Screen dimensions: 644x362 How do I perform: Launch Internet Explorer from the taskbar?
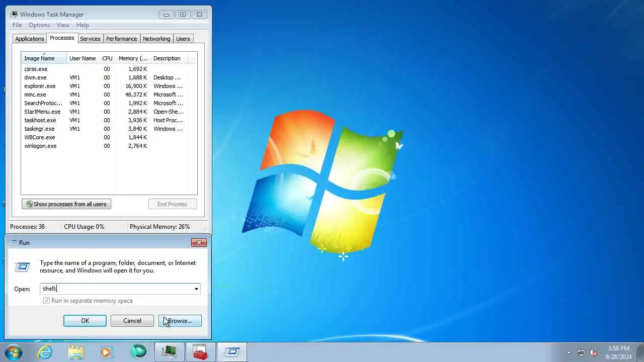point(45,352)
